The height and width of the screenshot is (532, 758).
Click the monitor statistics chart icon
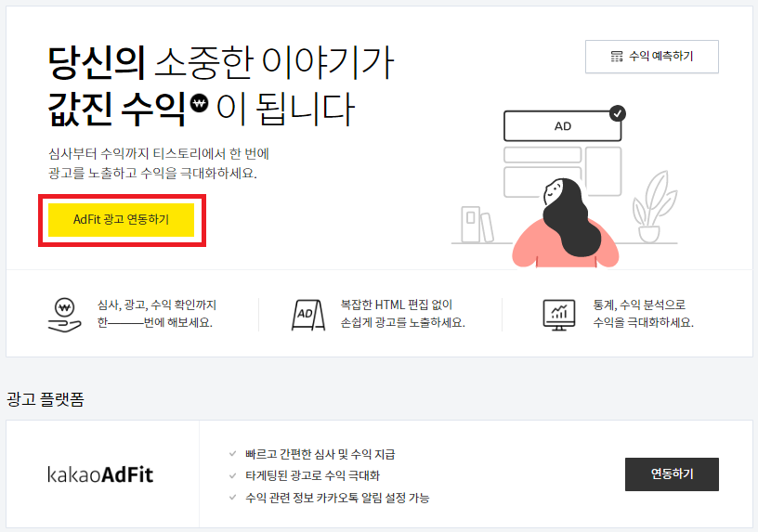click(x=559, y=315)
